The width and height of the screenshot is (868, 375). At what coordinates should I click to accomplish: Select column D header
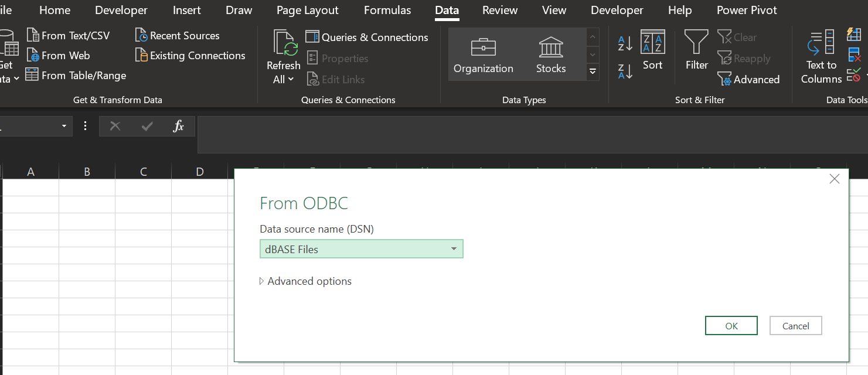[200, 172]
